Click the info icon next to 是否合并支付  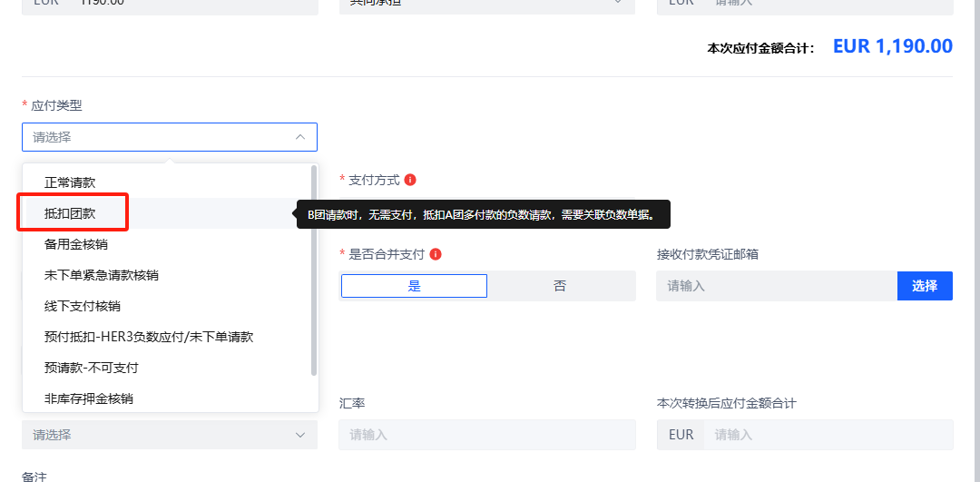[x=436, y=254]
